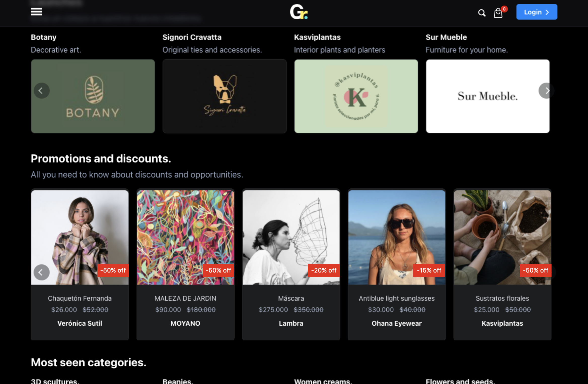Click the Flowers and seeds category
This screenshot has width=588, height=384.
461,381
